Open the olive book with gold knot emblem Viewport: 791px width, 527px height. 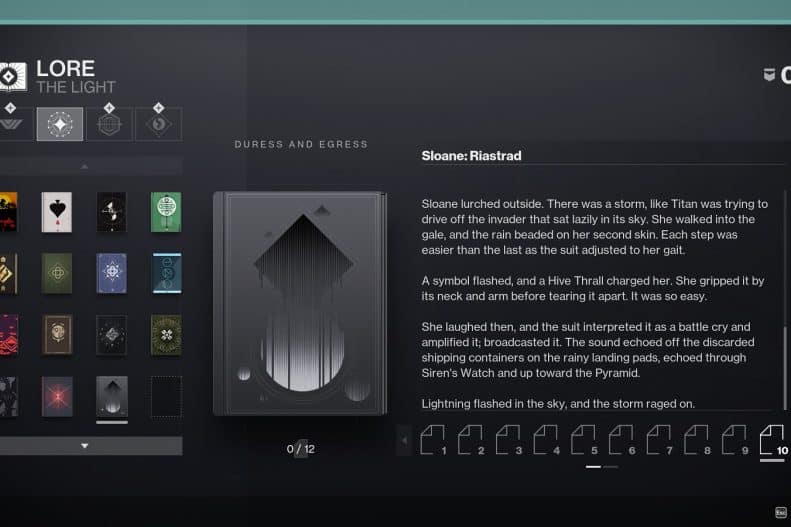(56, 273)
